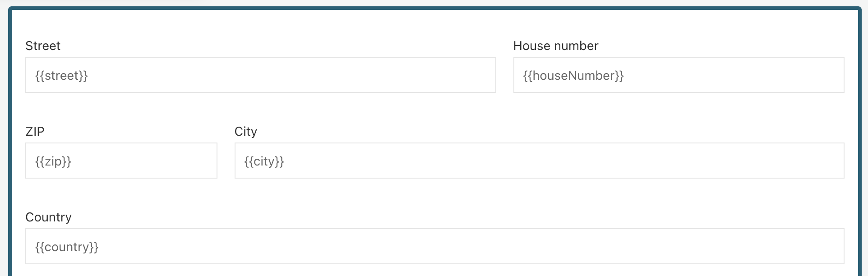Click the Street field label
Image resolution: width=868 pixels, height=276 pixels.
[43, 46]
